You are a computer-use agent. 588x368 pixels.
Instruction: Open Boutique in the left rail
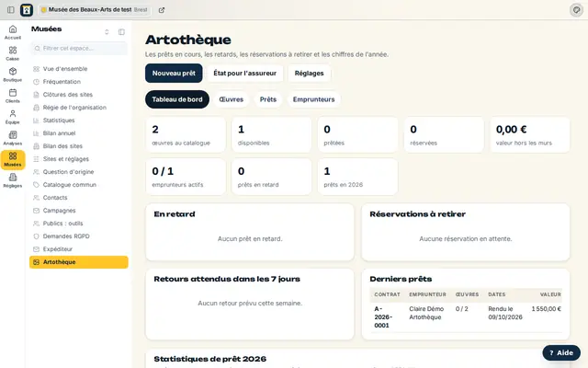click(13, 75)
